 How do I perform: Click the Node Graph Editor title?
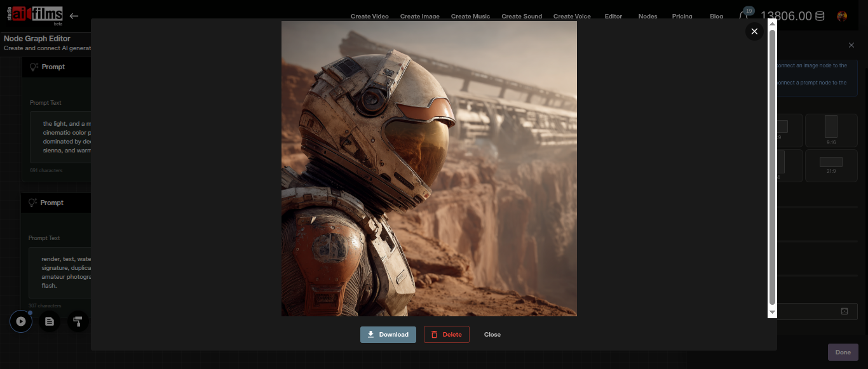click(x=37, y=39)
